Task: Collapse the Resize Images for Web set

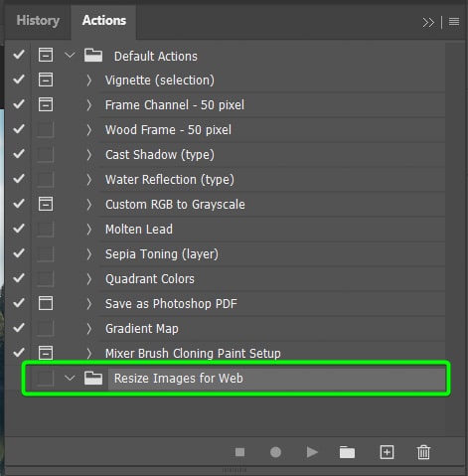Action: pyautogui.click(x=70, y=378)
